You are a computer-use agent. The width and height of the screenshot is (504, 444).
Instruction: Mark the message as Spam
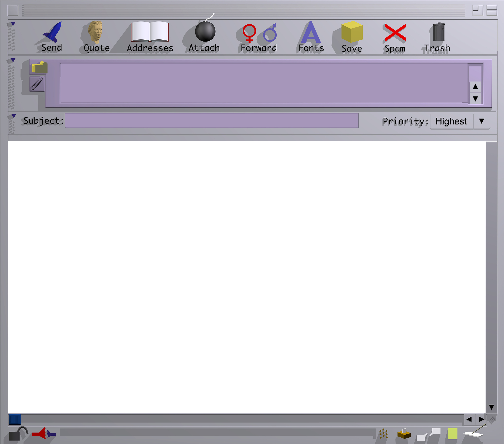click(x=395, y=32)
